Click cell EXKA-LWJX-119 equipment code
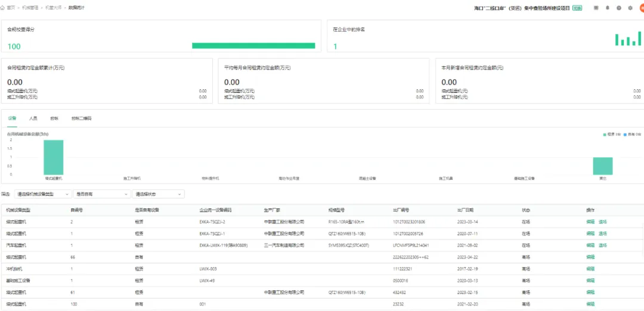The image size is (644, 311). pos(223,245)
